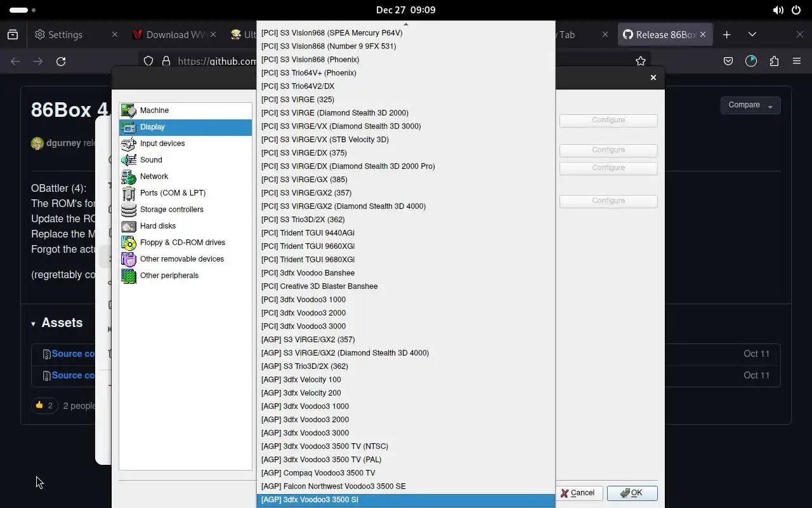The width and height of the screenshot is (812, 508).
Task: Open the list all tabs chevron
Action: [752, 34]
